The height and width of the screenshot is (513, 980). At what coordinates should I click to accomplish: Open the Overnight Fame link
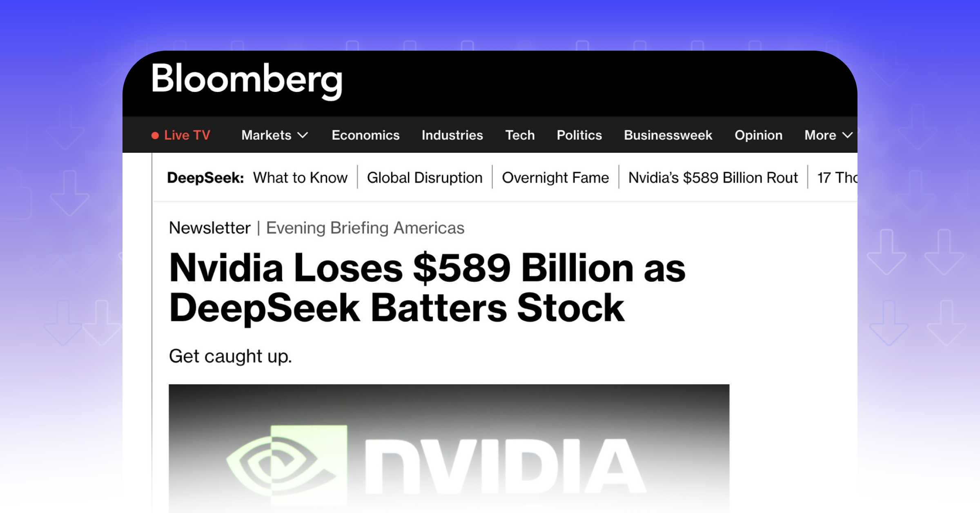click(x=555, y=178)
